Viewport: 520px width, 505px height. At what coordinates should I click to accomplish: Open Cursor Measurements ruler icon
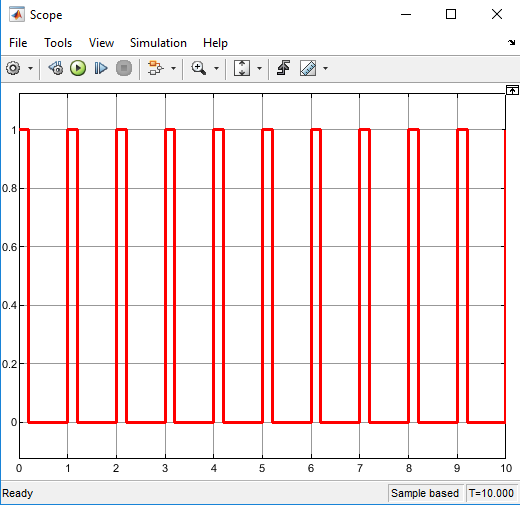tap(308, 68)
